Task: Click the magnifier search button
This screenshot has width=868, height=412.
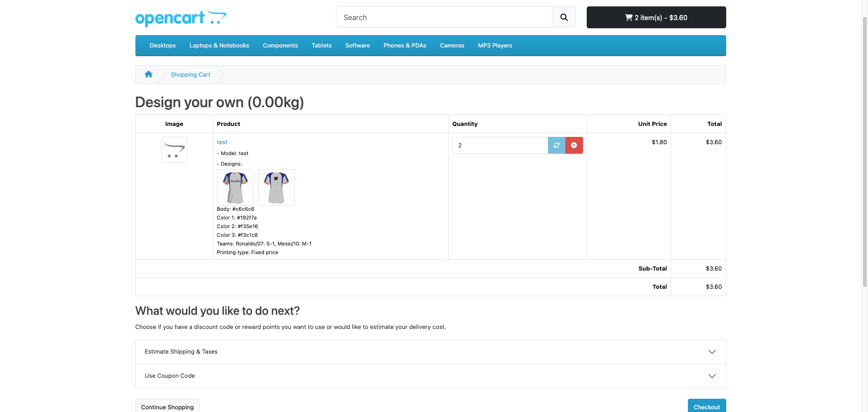Action: coord(564,17)
